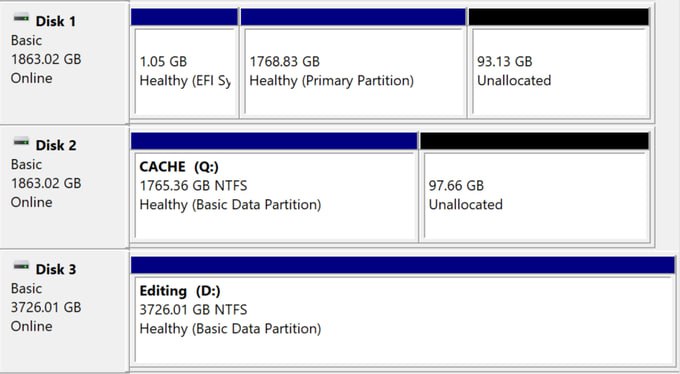Click black header bar of 93.13 GB region
The height and width of the screenshot is (374, 680).
(x=559, y=17)
